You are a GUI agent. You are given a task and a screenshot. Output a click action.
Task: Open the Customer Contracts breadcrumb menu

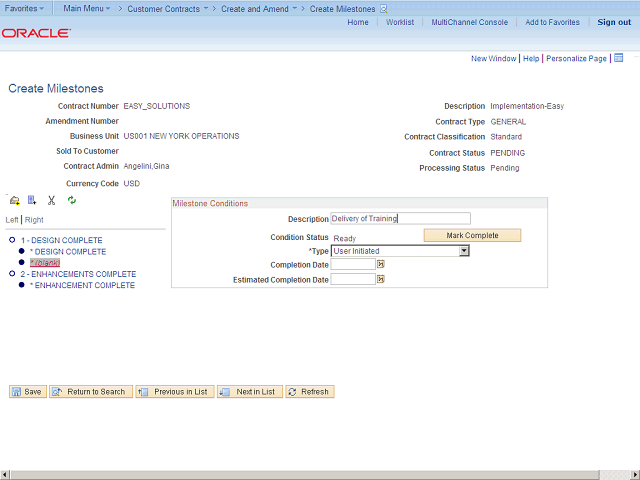pos(167,9)
